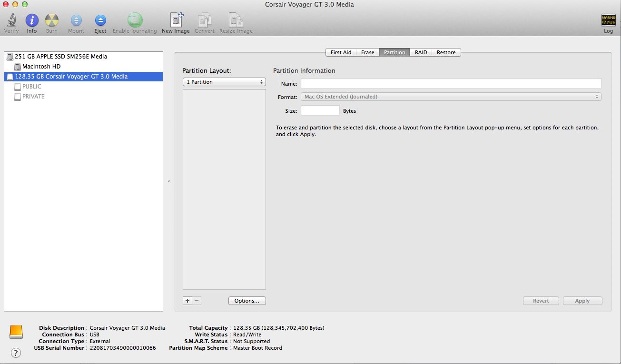Click the Apply button
Image resolution: width=621 pixels, height=364 pixels.
582,301
